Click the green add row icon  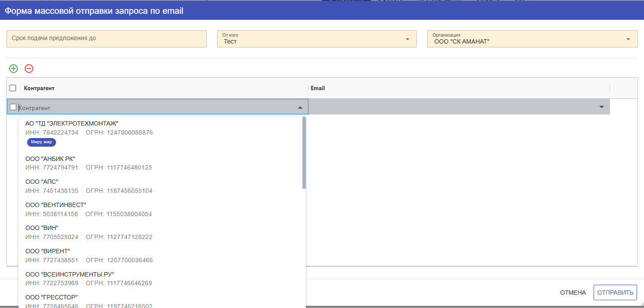pos(14,69)
